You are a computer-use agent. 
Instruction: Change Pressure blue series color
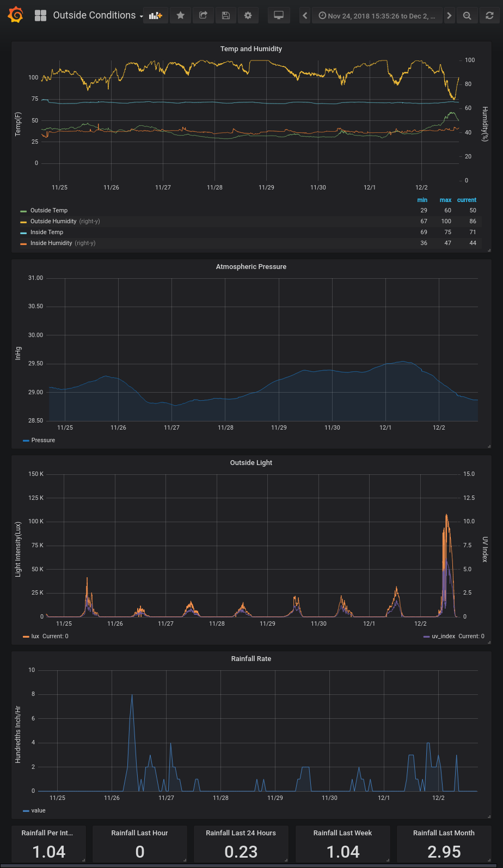pyautogui.click(x=26, y=441)
